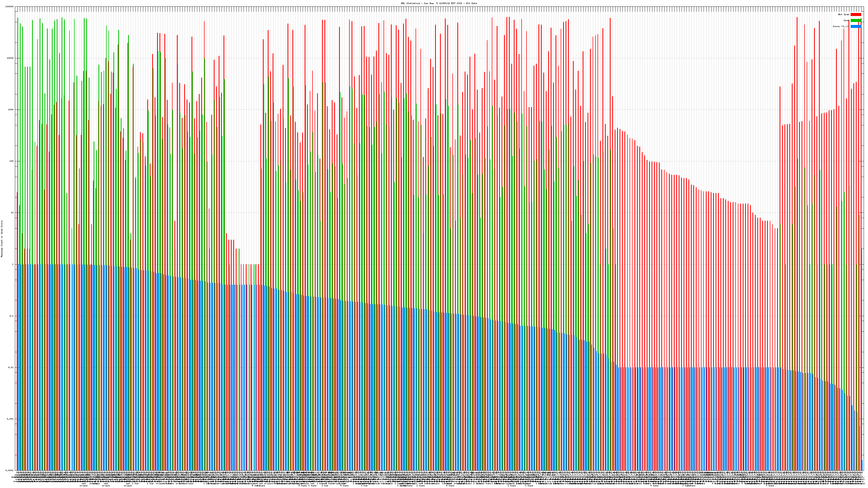The width and height of the screenshot is (868, 488).
Task: Click the '4 hops' label near chart center
Action: pyautogui.click(x=450, y=486)
